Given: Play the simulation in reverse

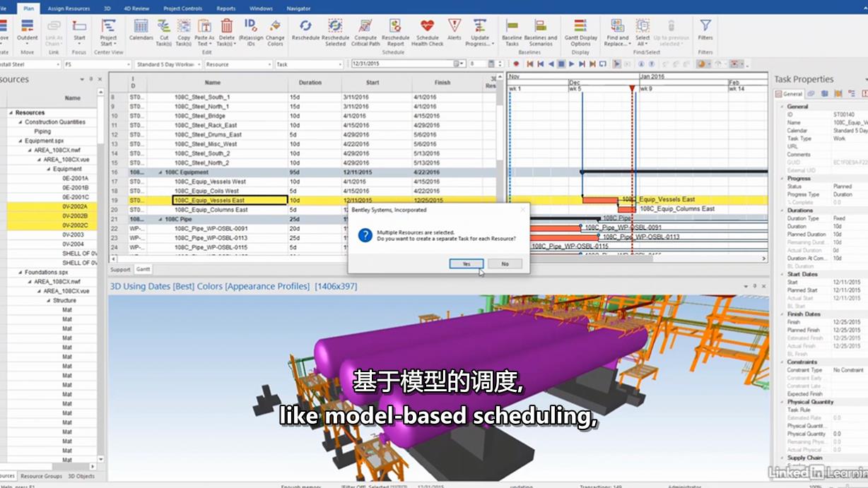Looking at the screenshot, I should (x=551, y=64).
